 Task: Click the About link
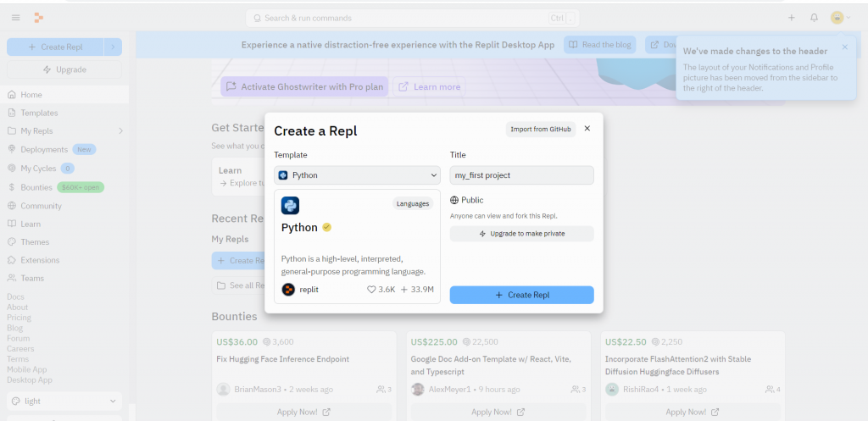tap(17, 307)
